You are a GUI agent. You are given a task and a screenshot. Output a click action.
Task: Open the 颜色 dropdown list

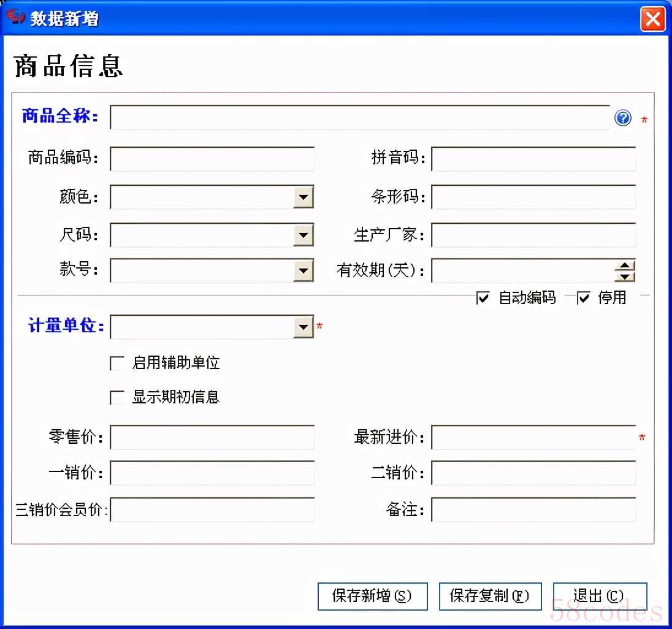pos(304,197)
